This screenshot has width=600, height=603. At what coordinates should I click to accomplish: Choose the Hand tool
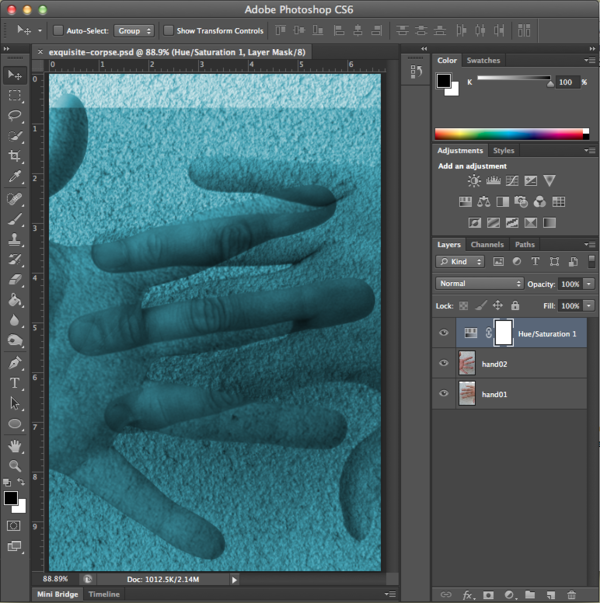(x=15, y=445)
